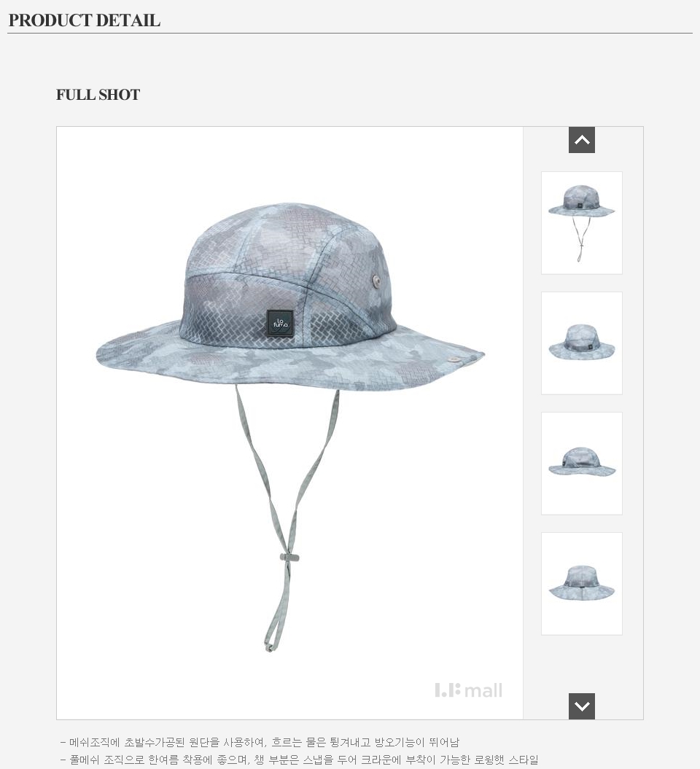Click the down chevron below the thumbnails
700x769 pixels.
(x=581, y=706)
